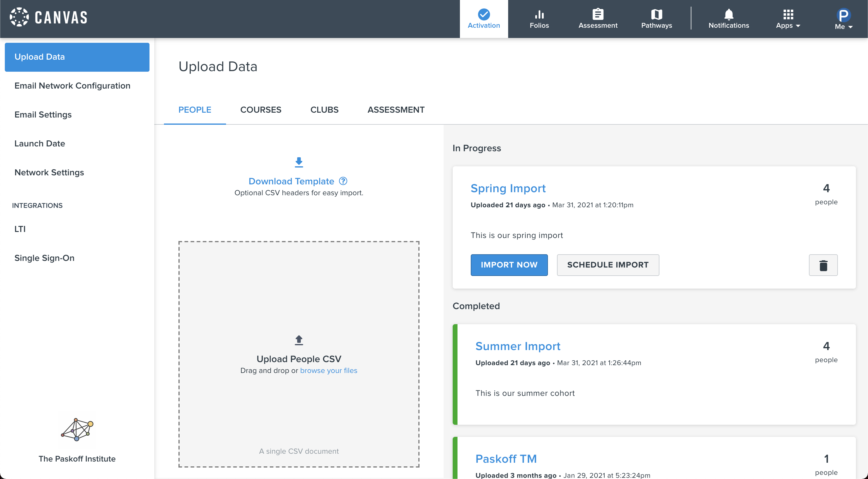The height and width of the screenshot is (479, 868).
Task: Expand the Apps dropdown menu
Action: [x=788, y=19]
